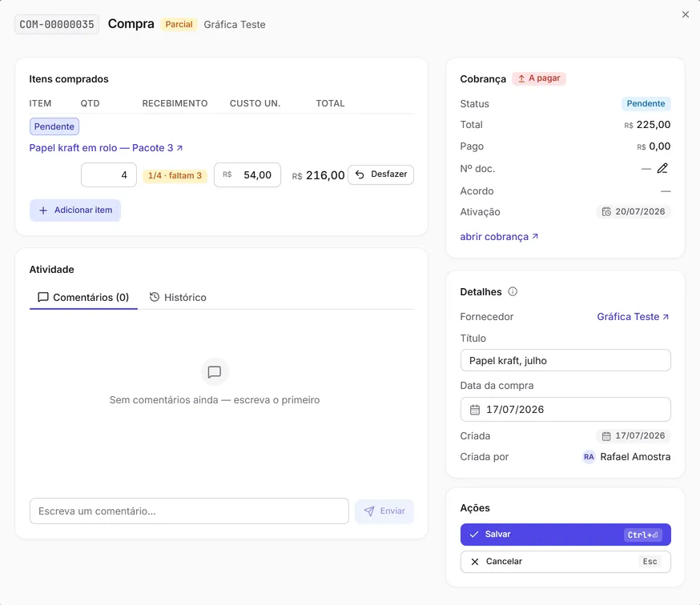
Task: Undo the receipt with Desfazer
Action: 380,174
